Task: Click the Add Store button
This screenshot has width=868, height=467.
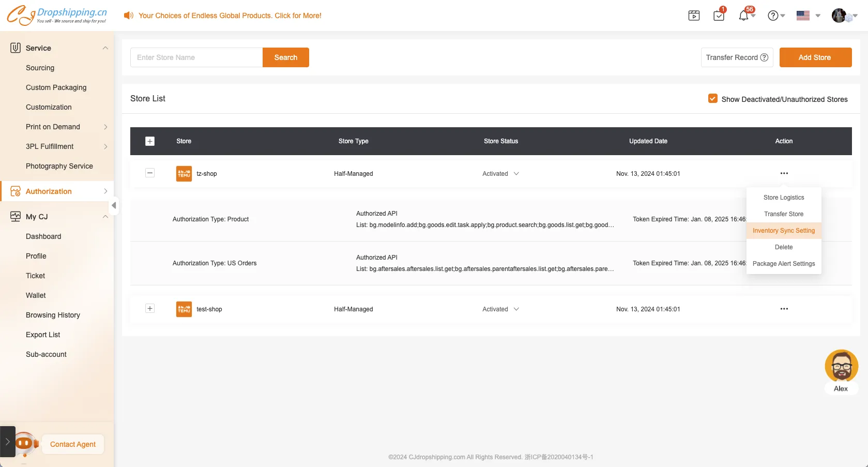Action: click(x=815, y=57)
